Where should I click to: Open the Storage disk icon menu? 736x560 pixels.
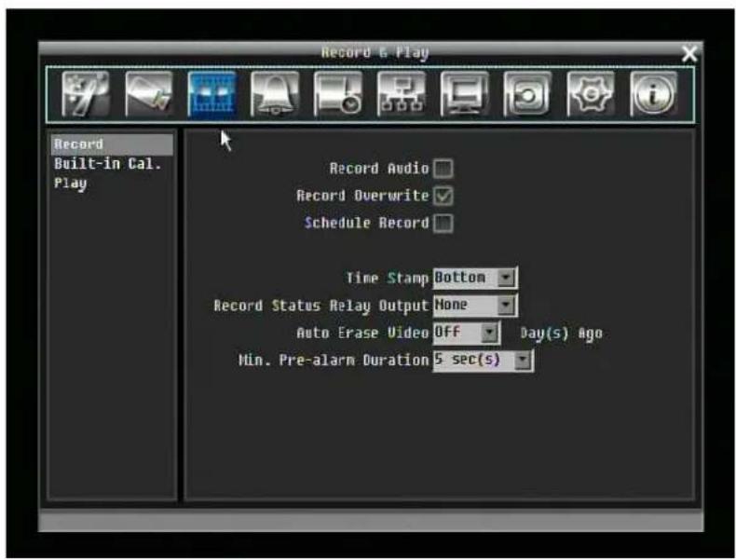point(527,94)
